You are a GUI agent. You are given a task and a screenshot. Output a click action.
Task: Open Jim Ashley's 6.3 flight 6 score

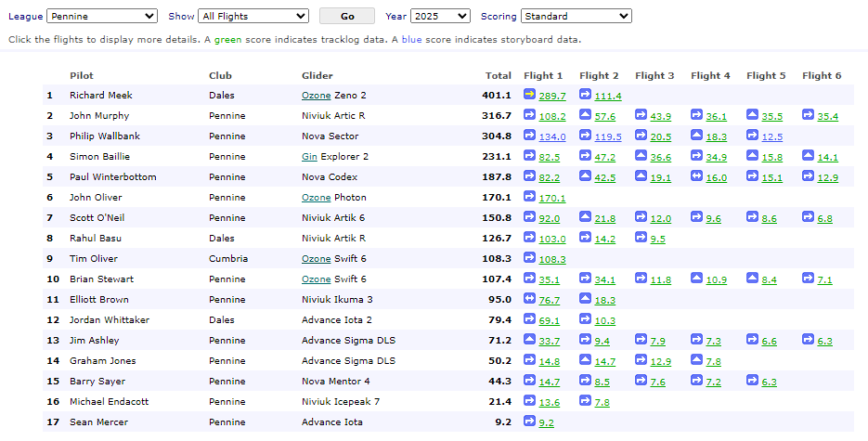[824, 342]
